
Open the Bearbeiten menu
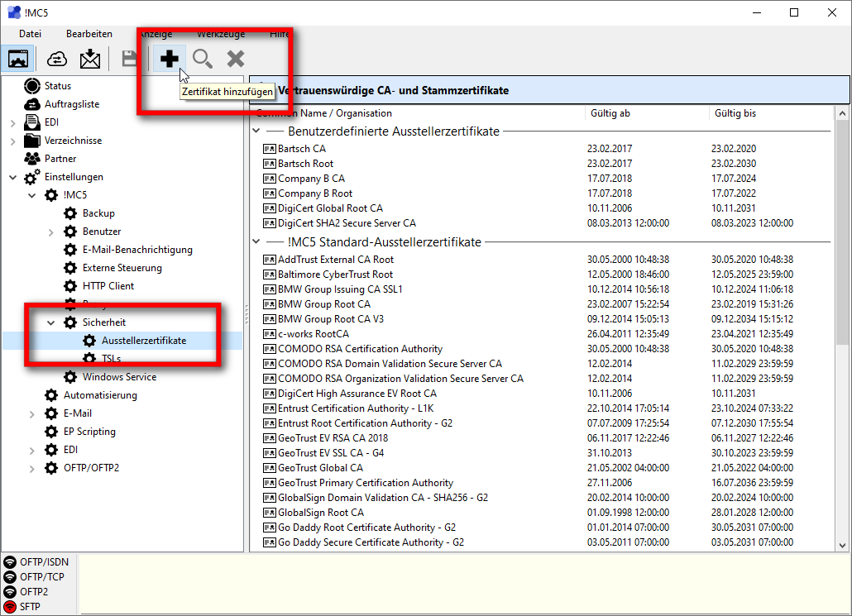(x=89, y=34)
